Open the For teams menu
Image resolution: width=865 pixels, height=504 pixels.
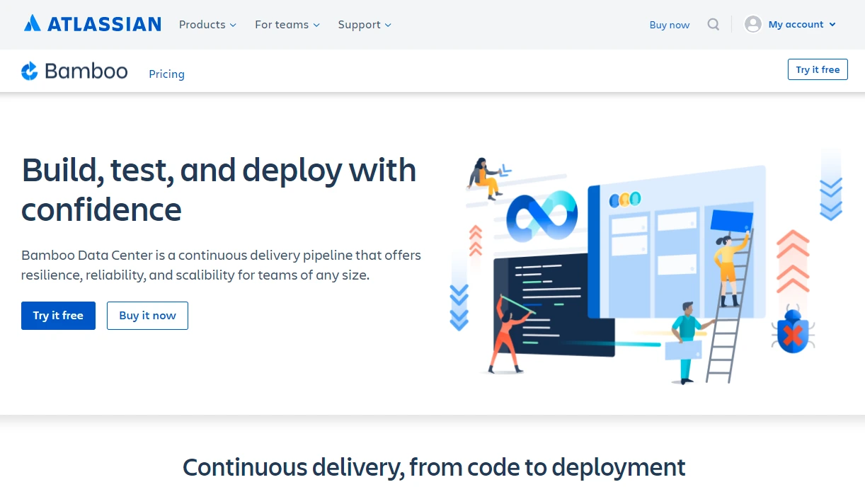point(281,24)
